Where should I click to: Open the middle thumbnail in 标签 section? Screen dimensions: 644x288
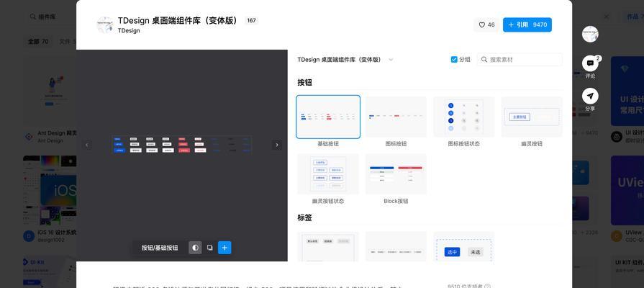[396, 246]
